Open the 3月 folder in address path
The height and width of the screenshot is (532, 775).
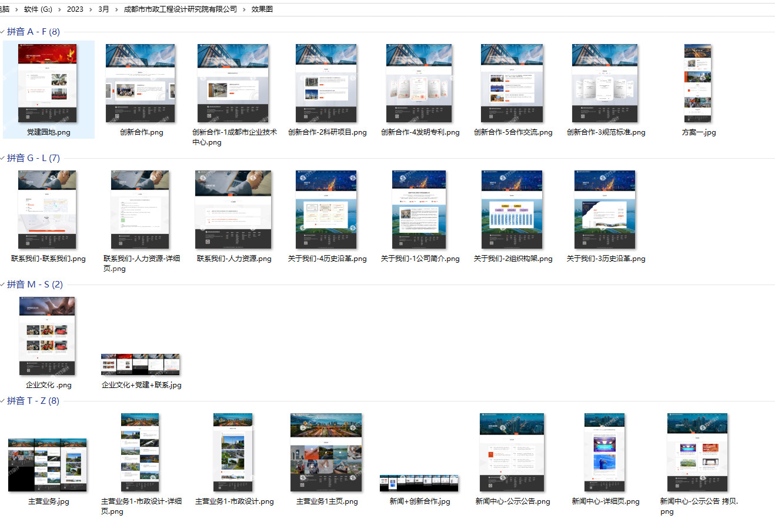coord(103,9)
